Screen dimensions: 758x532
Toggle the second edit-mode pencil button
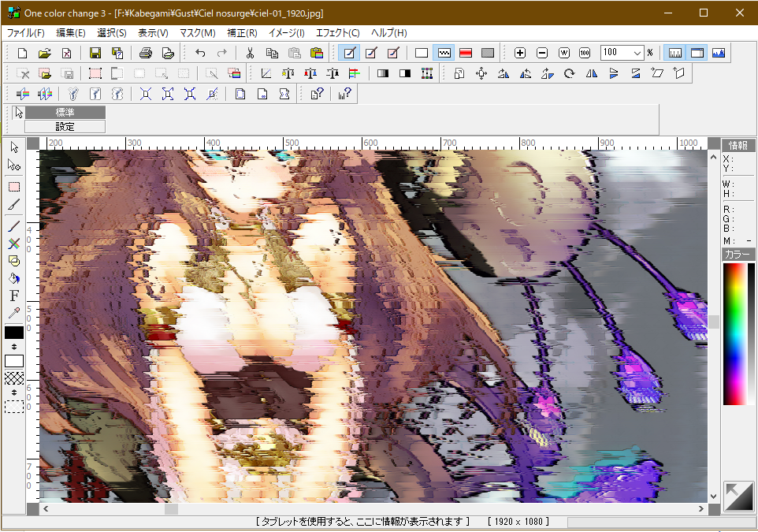(x=371, y=54)
